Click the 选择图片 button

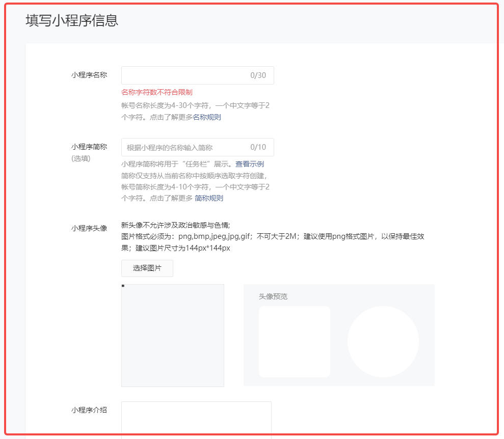coord(147,268)
